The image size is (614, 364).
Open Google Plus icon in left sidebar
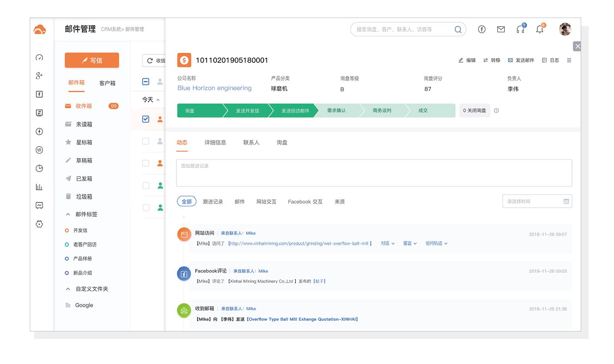pyautogui.click(x=39, y=75)
